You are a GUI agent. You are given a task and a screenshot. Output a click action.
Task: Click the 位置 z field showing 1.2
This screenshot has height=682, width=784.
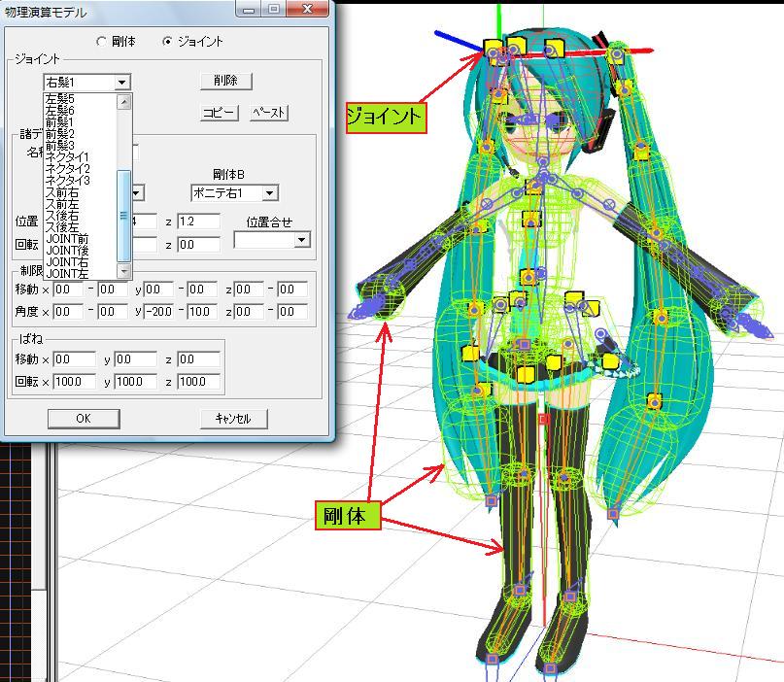point(198,222)
